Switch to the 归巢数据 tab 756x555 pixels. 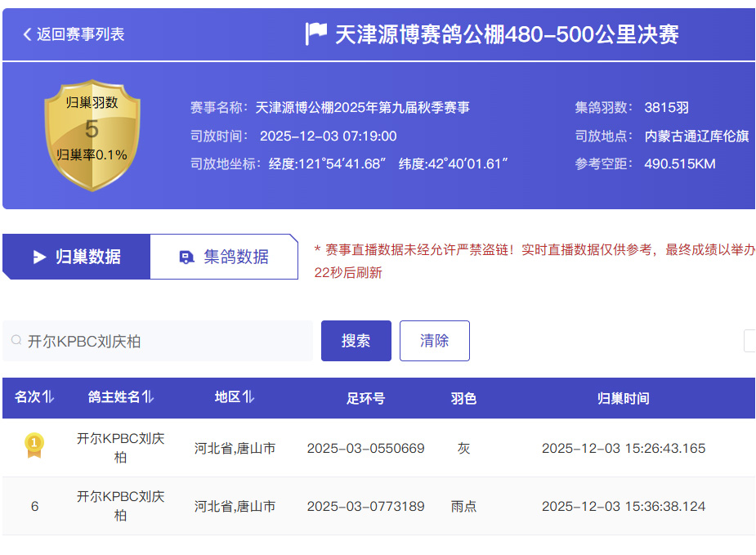77,257
